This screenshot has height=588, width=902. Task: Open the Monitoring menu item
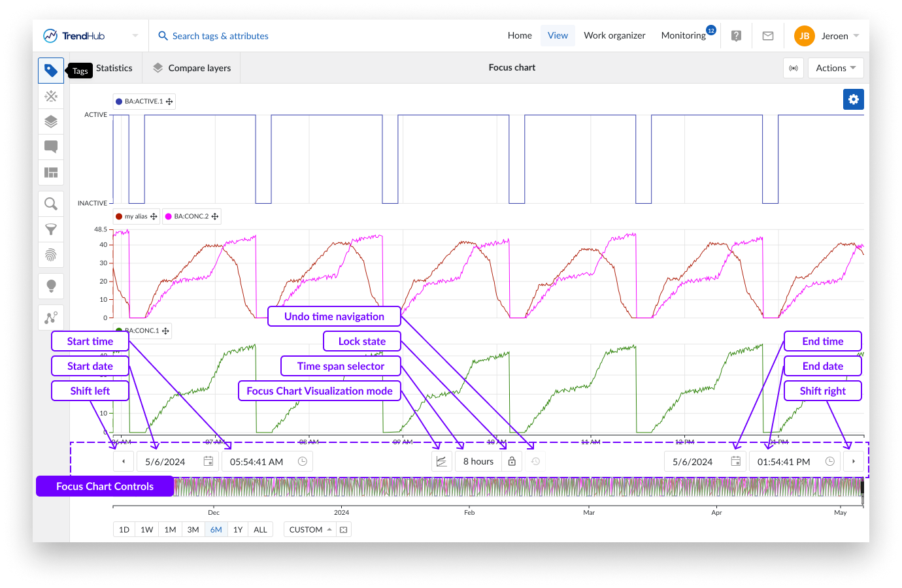click(x=683, y=36)
